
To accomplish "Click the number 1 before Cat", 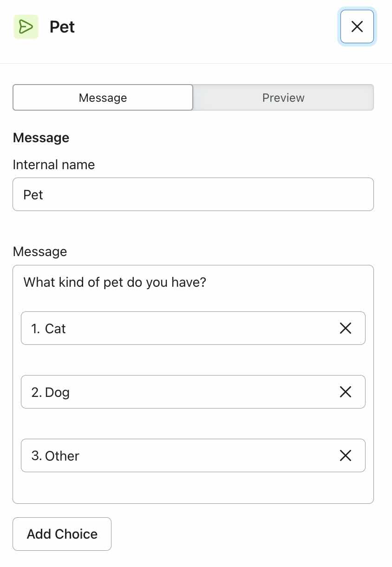I will (35, 329).
